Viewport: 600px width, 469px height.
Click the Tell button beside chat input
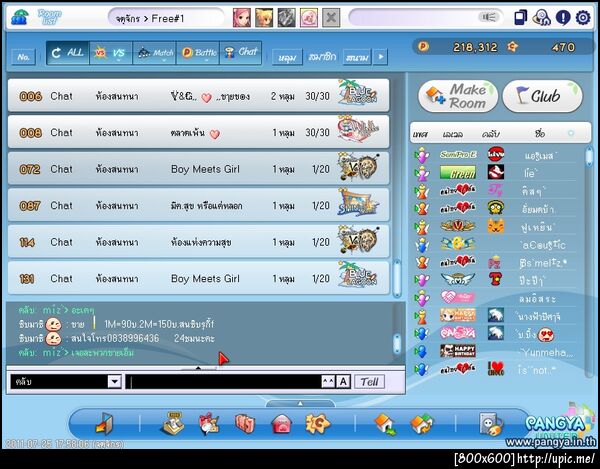(369, 381)
